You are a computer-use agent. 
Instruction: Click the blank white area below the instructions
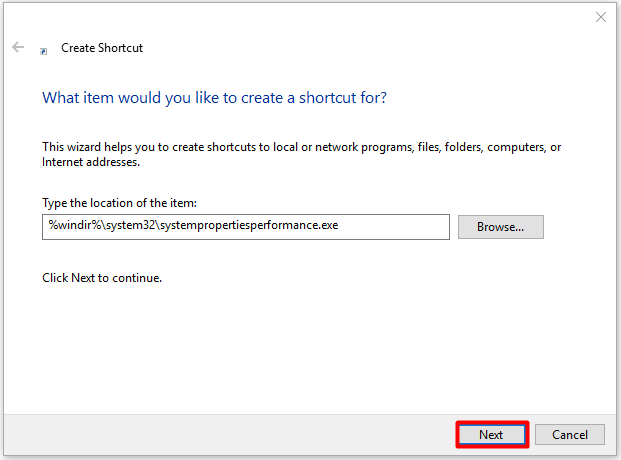pyautogui.click(x=300, y=350)
